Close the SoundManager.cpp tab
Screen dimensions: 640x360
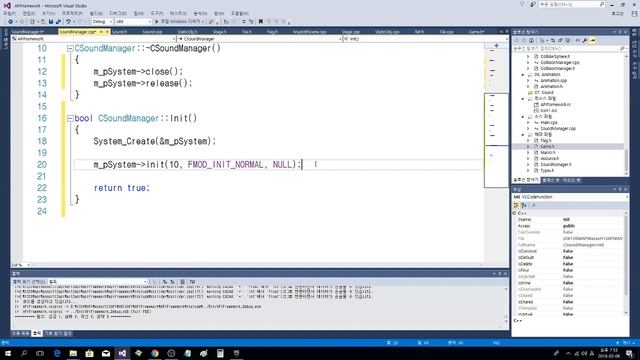(107, 31)
